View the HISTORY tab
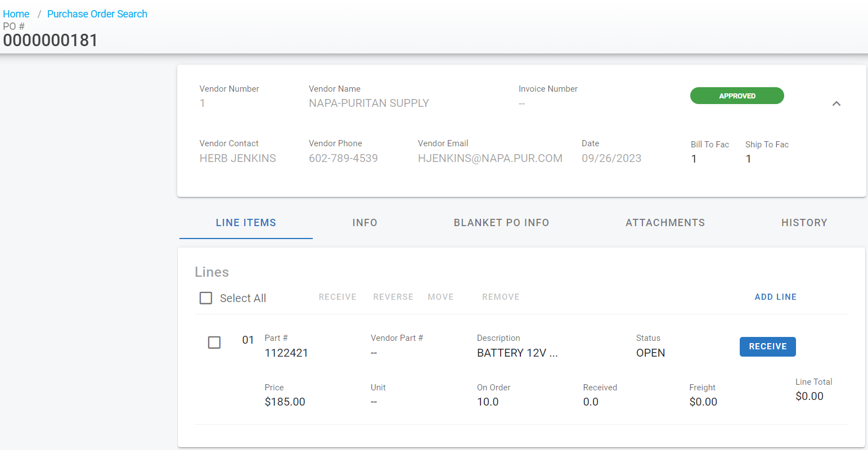The image size is (868, 450). [x=804, y=223]
